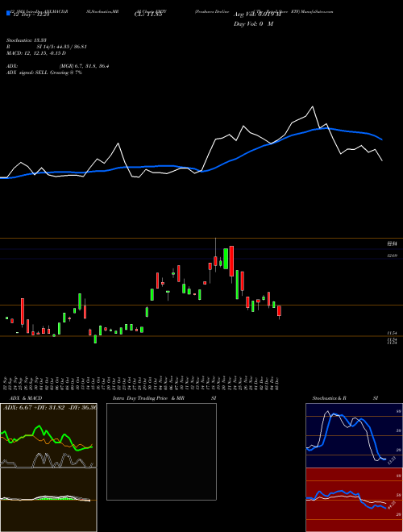Select the 'CL: 11.85' closing price text

pos(148,15)
